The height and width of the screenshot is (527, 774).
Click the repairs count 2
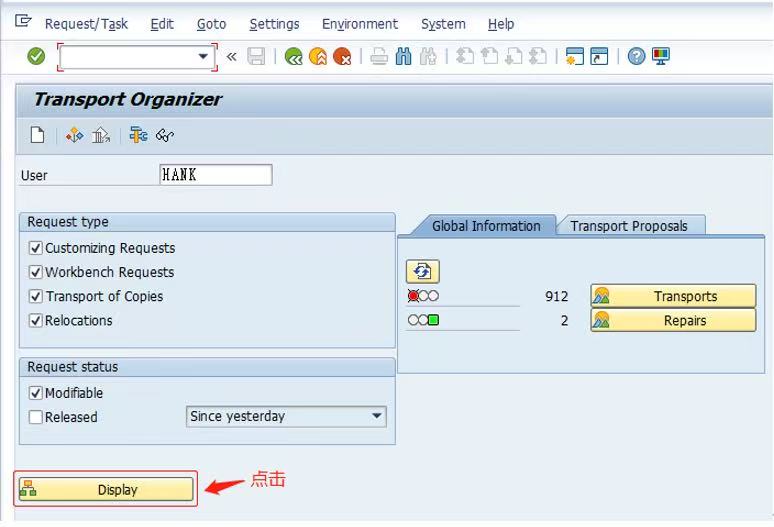(564, 321)
